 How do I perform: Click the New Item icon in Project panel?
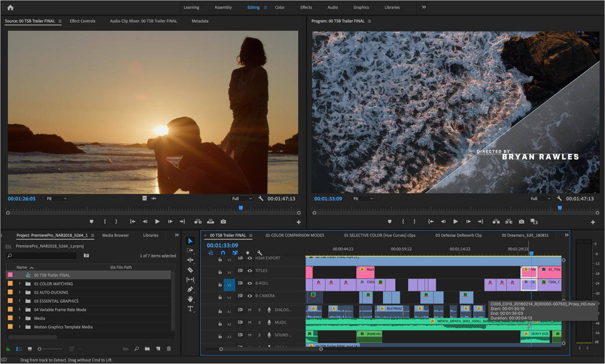158,348
